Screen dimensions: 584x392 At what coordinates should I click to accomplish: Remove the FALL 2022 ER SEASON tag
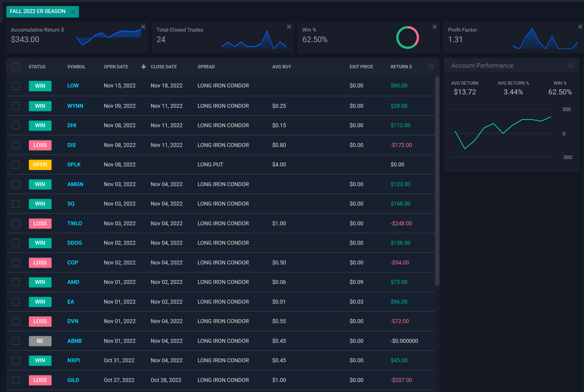[73, 12]
